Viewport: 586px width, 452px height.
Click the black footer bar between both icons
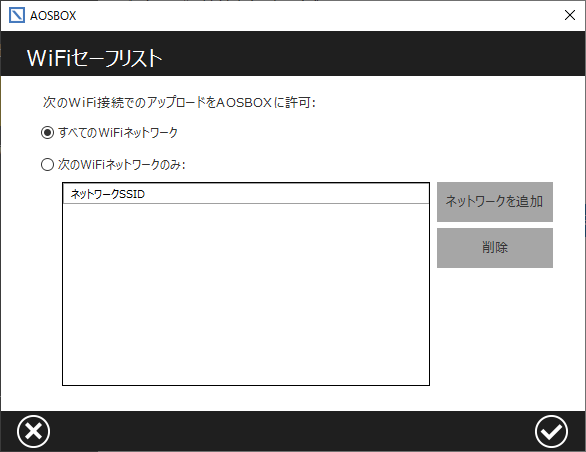(x=292, y=431)
